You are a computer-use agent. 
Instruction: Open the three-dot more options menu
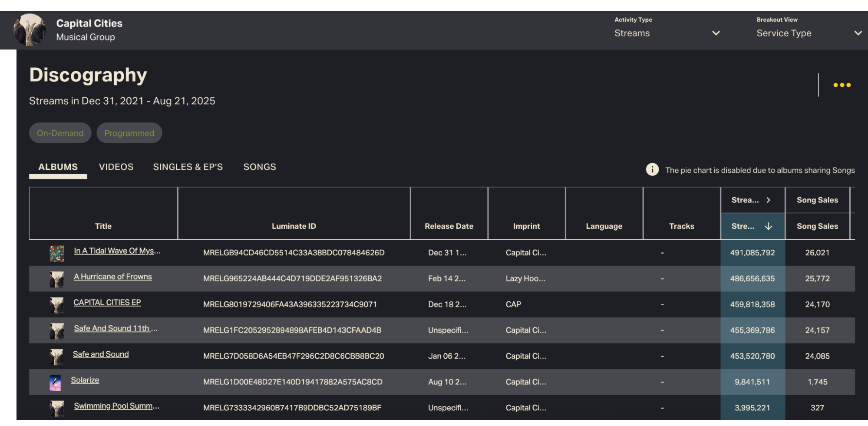(842, 85)
